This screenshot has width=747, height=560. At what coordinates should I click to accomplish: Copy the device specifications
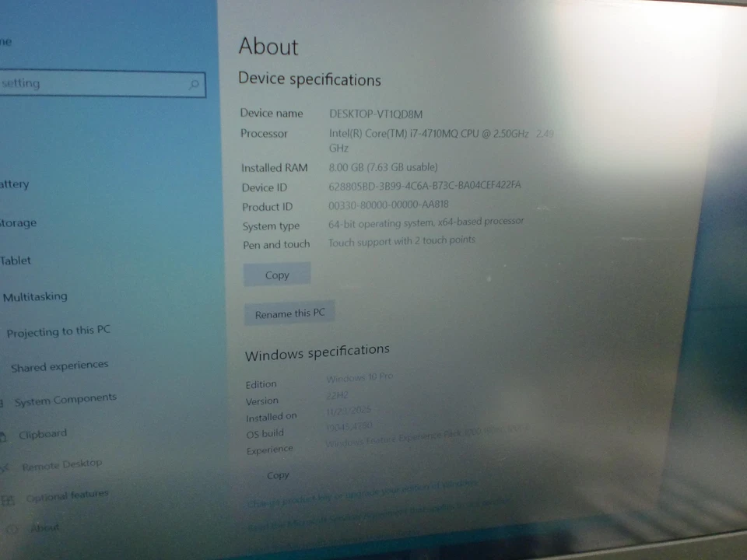[x=276, y=275]
